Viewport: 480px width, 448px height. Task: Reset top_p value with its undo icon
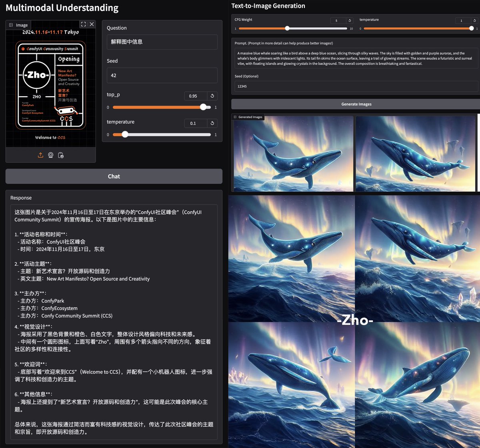click(x=212, y=96)
